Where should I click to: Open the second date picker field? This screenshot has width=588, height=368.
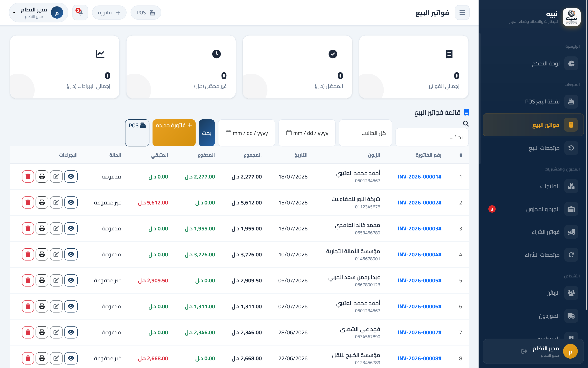pyautogui.click(x=247, y=133)
